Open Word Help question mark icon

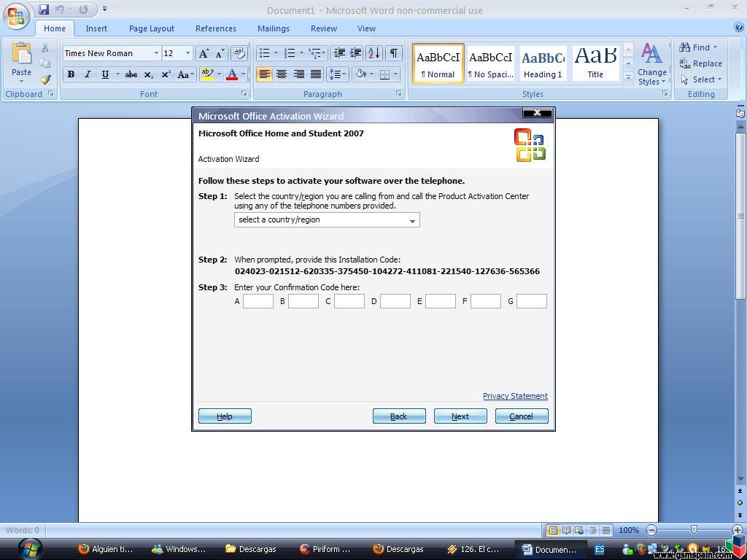tap(740, 28)
